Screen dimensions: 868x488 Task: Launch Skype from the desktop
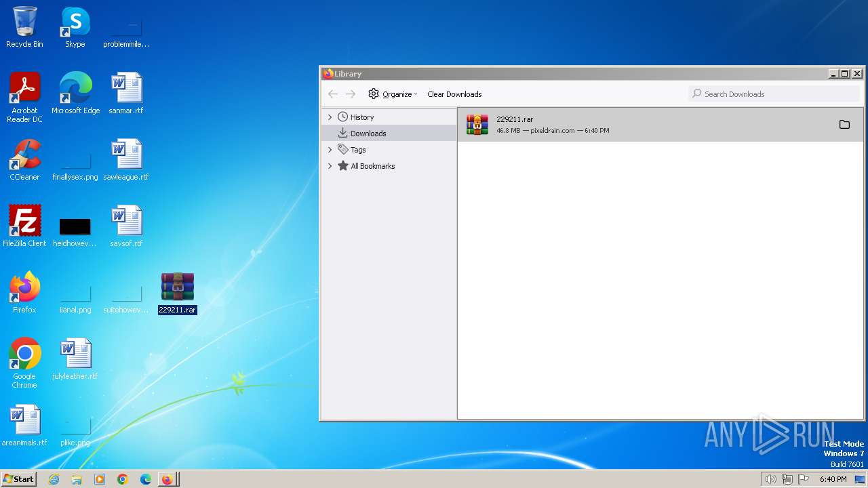(75, 27)
